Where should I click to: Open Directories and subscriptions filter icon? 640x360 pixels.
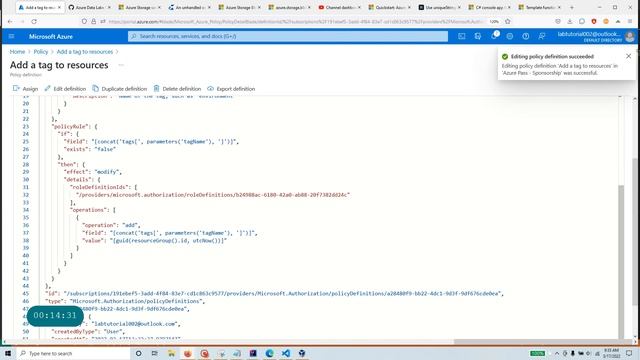pyautogui.click(x=478, y=36)
